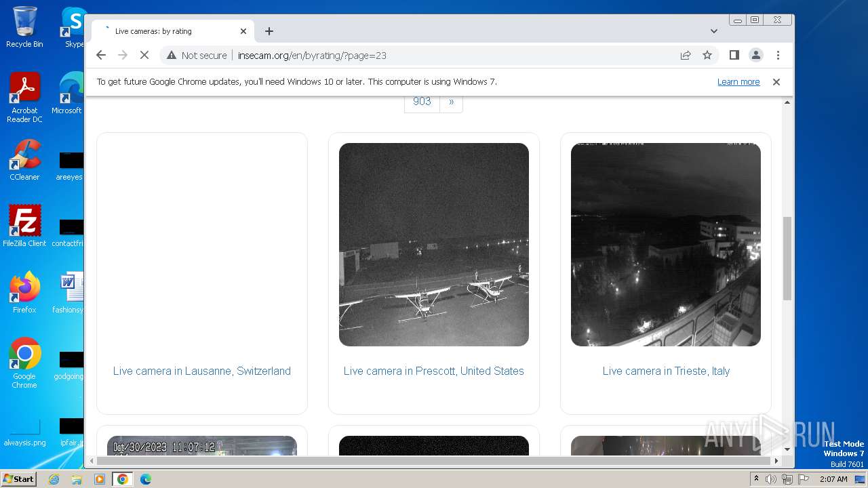Share this page using the share icon

686,55
